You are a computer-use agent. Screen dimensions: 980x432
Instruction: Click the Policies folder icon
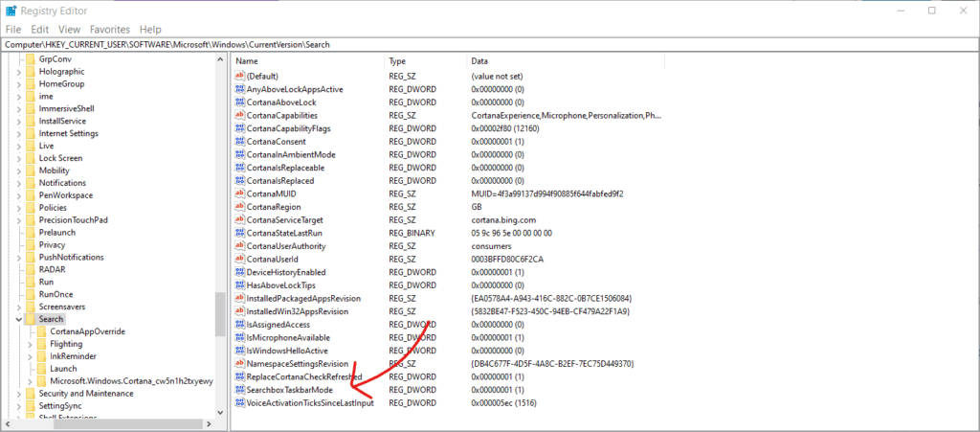click(x=30, y=208)
